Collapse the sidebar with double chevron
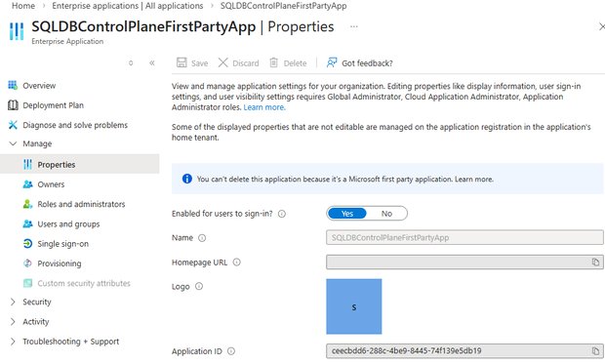 pos(152,62)
